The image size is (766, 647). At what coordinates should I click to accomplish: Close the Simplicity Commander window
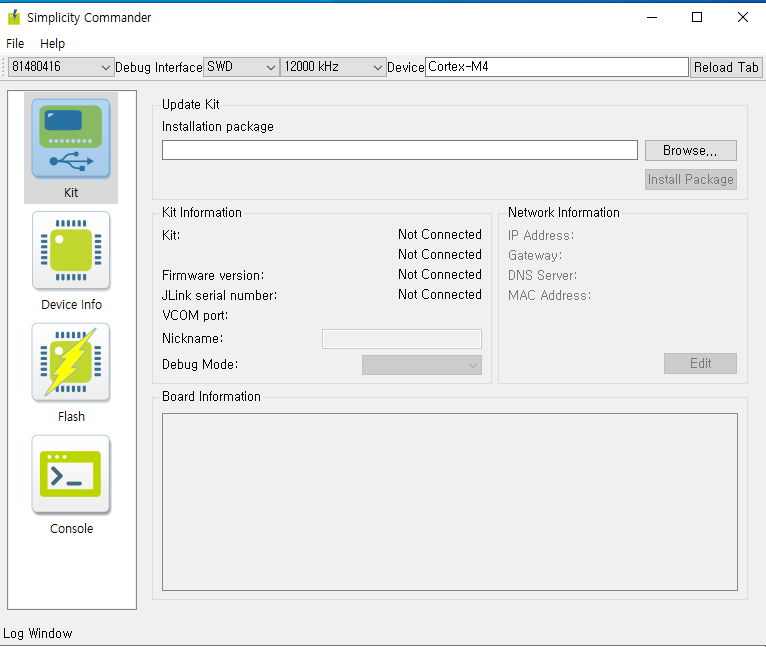[x=743, y=18]
